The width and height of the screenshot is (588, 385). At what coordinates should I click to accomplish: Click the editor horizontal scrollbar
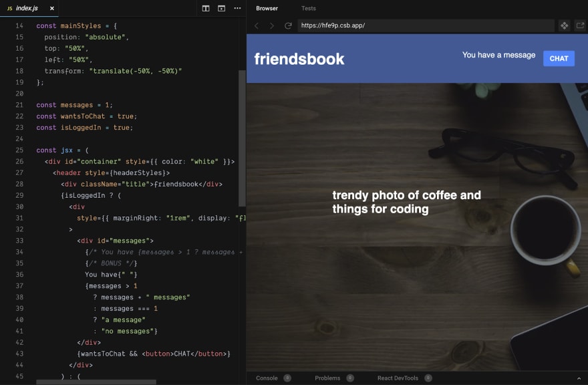coord(96,382)
